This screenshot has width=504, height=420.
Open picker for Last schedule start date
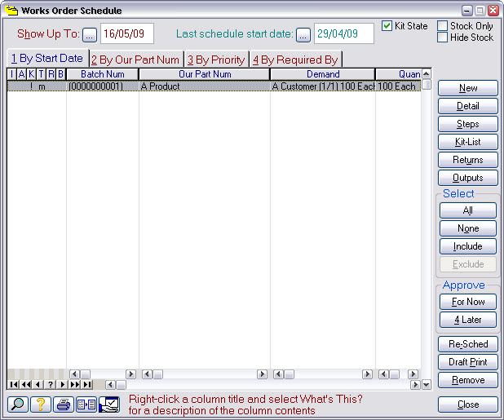[x=303, y=34]
